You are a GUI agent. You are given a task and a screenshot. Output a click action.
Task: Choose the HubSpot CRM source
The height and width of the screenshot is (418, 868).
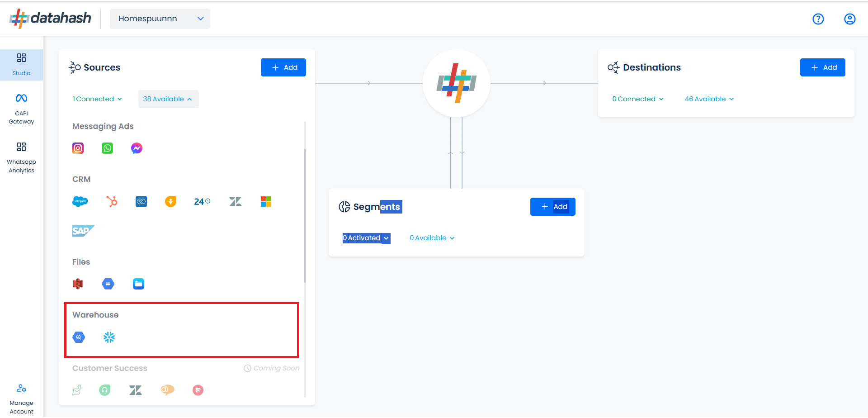pos(112,201)
